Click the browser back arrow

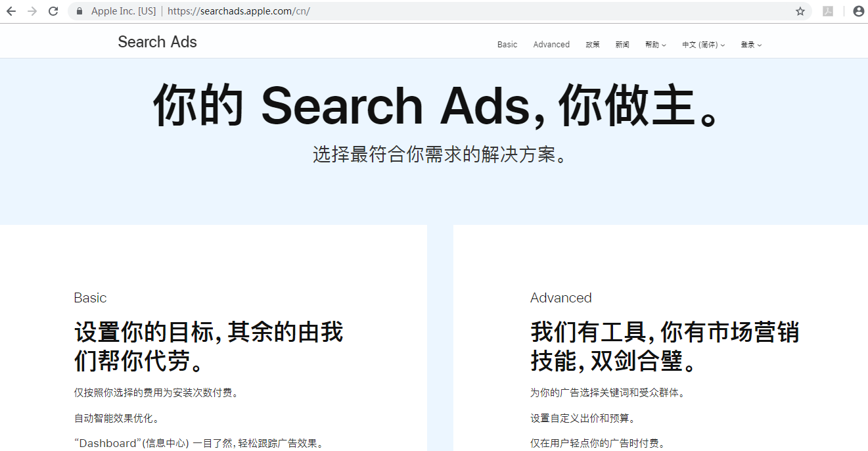[x=10, y=11]
